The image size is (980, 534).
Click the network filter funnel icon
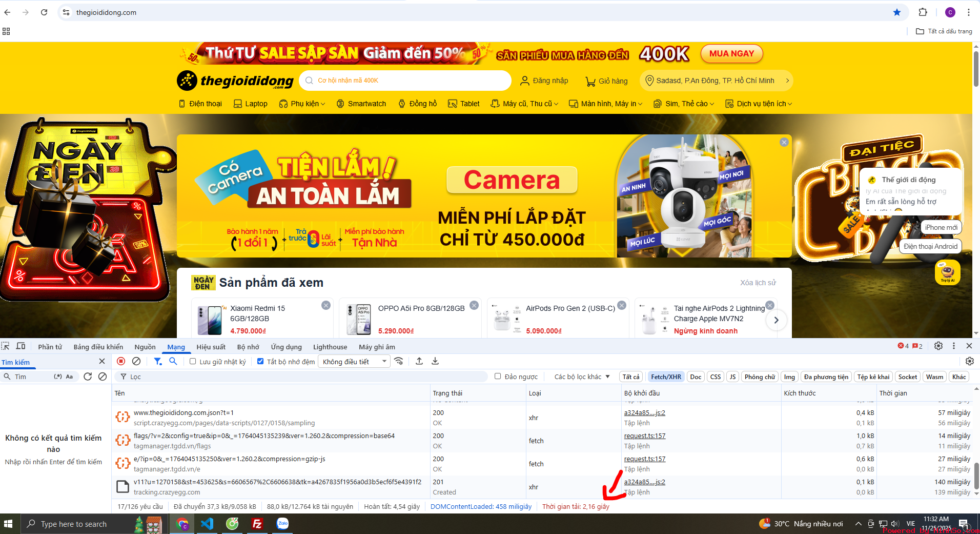coord(158,361)
